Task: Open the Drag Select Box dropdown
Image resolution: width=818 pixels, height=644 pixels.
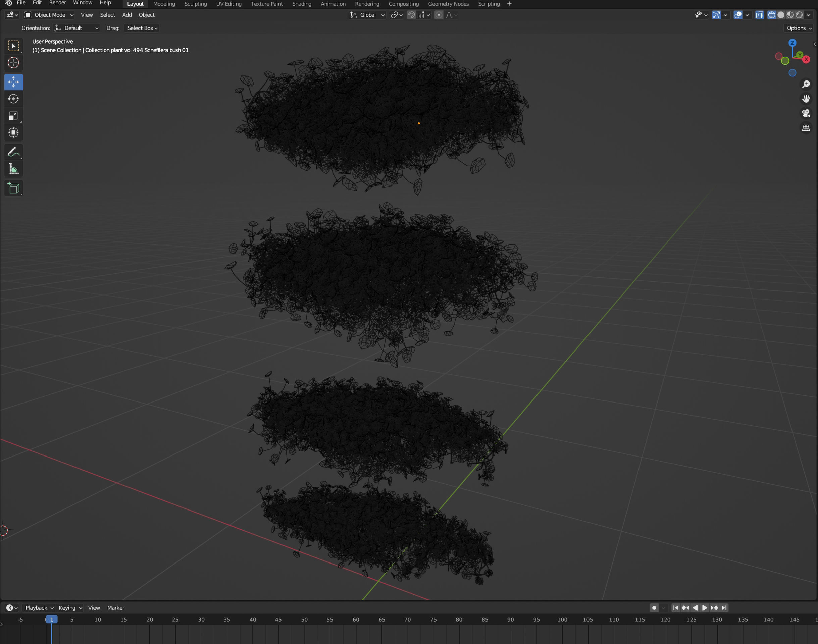Action: click(x=142, y=28)
